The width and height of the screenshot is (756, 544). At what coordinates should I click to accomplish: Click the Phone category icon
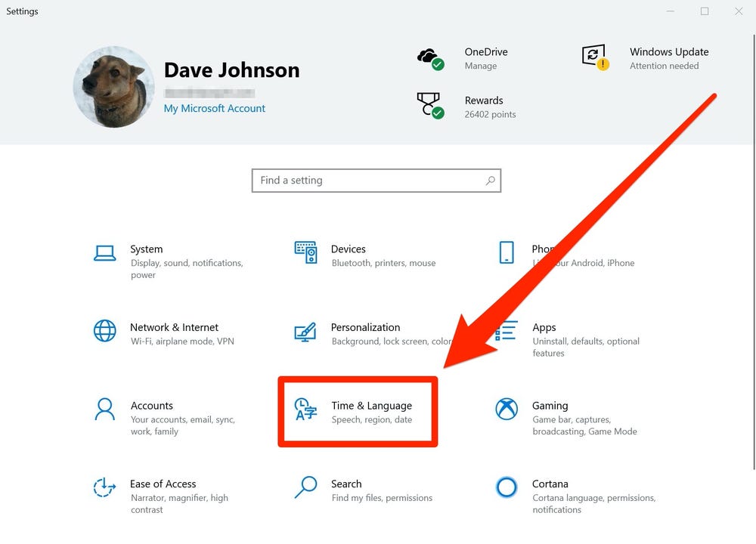[x=507, y=253]
